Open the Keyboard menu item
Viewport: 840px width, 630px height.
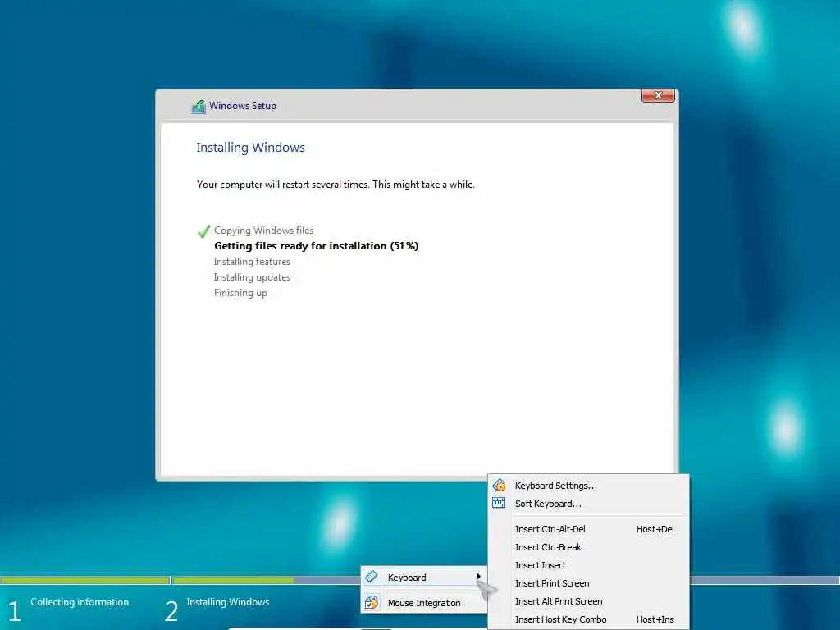[x=424, y=577]
